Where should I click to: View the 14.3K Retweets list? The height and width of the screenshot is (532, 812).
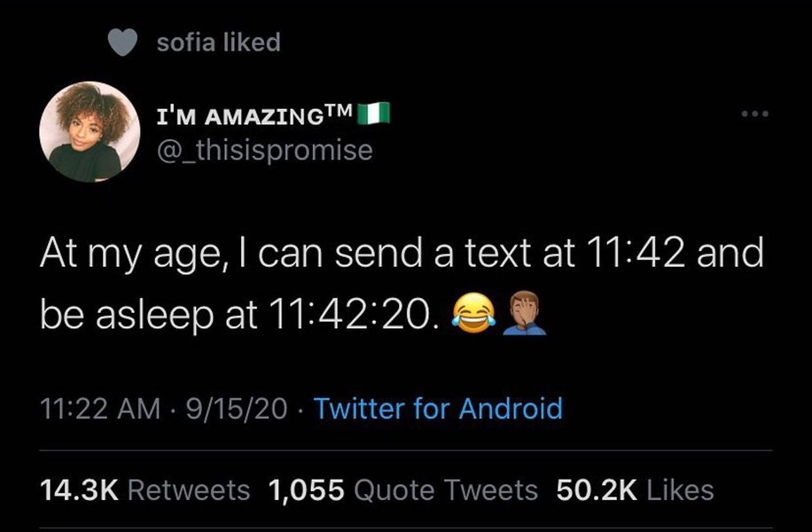pos(145,489)
